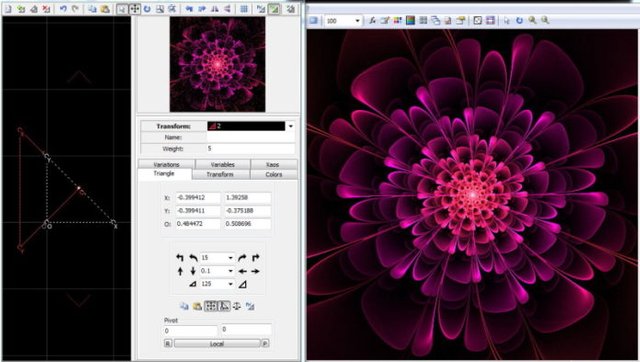Click the Paste triangle icon in the top toolbar

pos(105,9)
